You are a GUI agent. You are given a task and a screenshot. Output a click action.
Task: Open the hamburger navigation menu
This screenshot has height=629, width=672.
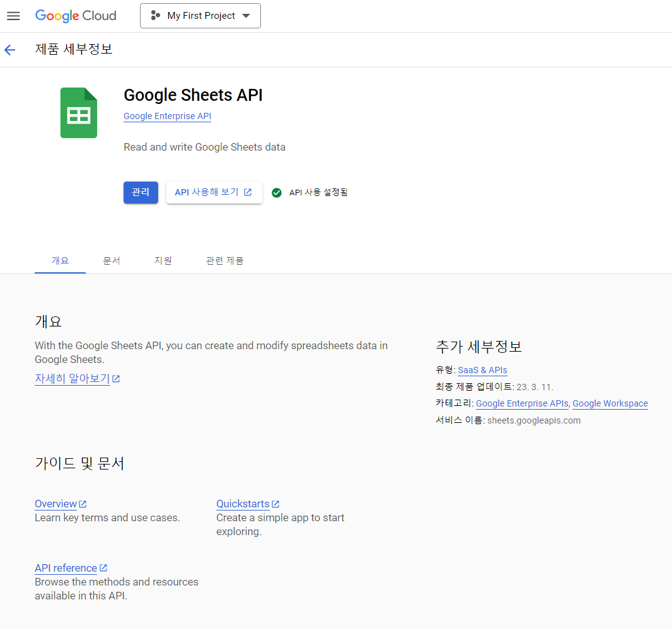[x=13, y=16]
